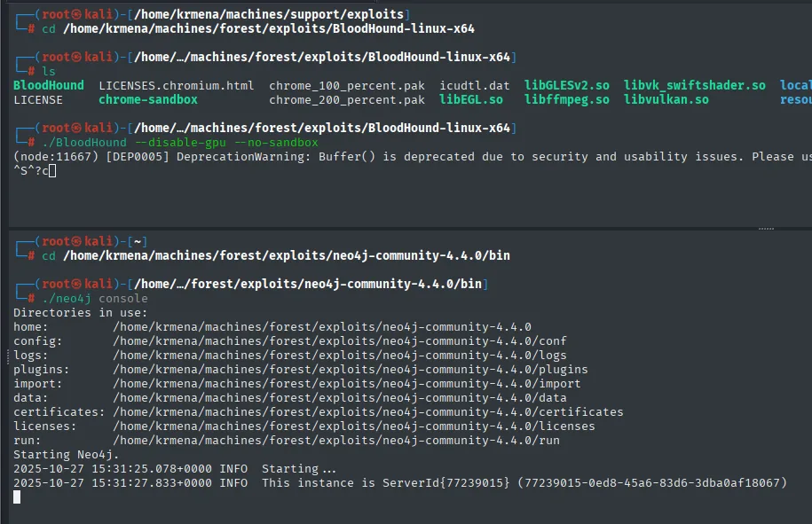Screen dimensions: 812x524
Task: Place cursor at the ^S^?c input
Action: [x=35, y=171]
